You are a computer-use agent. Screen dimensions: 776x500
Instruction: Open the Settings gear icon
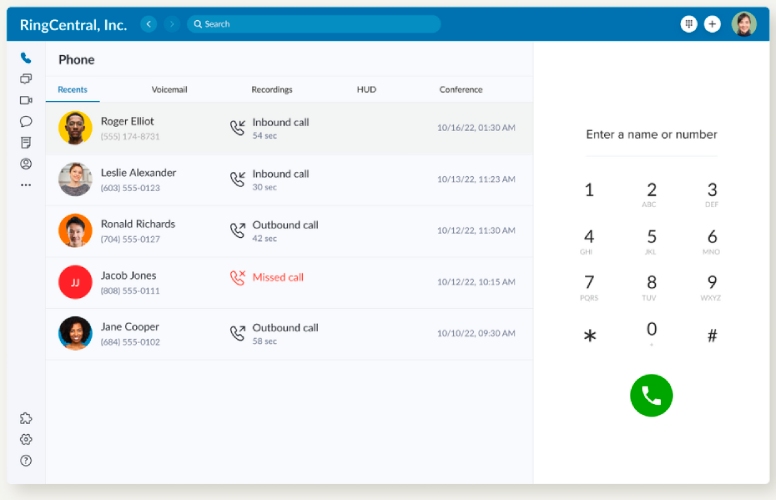click(x=26, y=439)
